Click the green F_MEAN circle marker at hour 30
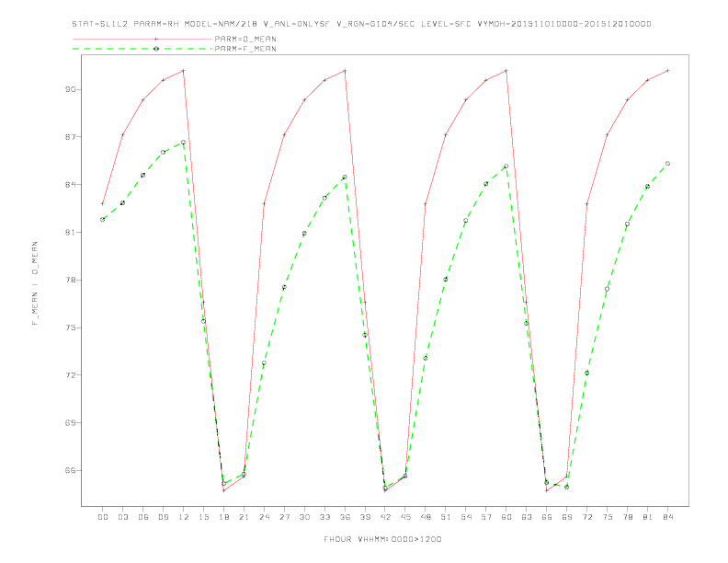The width and height of the screenshot is (728, 563). coord(304,233)
